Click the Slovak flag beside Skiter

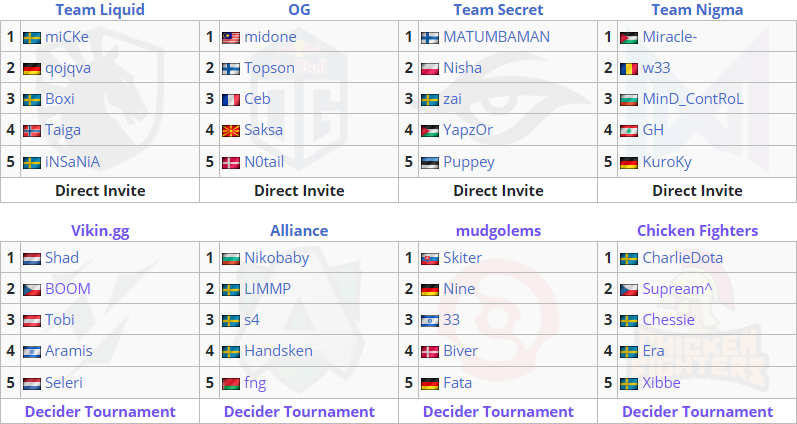(x=430, y=259)
